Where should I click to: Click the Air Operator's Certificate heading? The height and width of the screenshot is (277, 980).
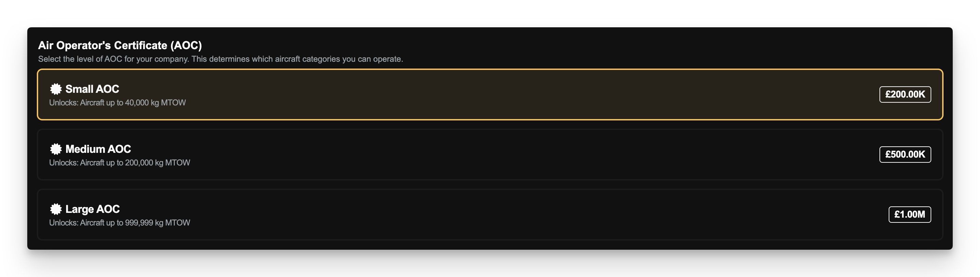click(x=120, y=45)
